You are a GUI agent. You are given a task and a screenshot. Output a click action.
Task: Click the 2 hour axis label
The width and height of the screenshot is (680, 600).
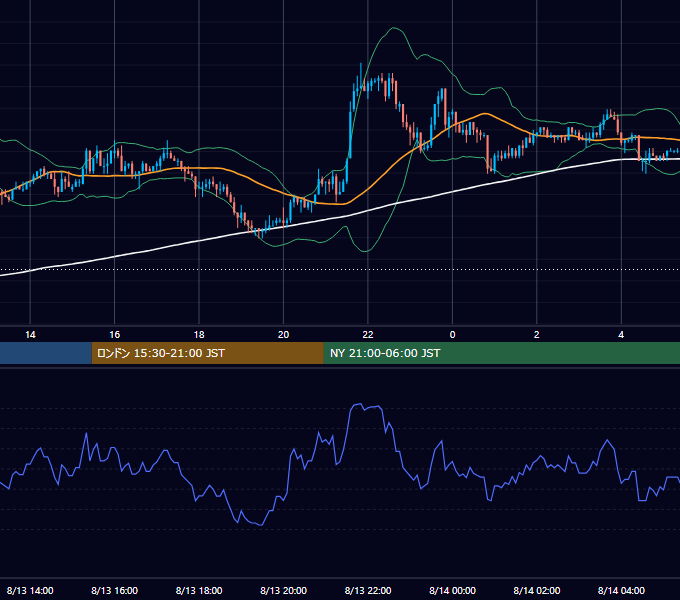[x=536, y=335]
